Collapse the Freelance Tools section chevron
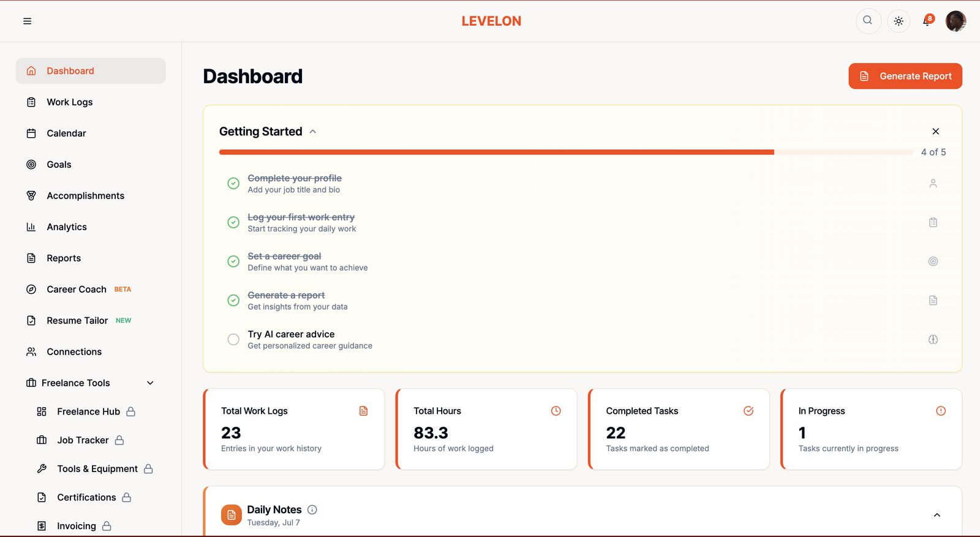This screenshot has height=537, width=980. pos(150,383)
